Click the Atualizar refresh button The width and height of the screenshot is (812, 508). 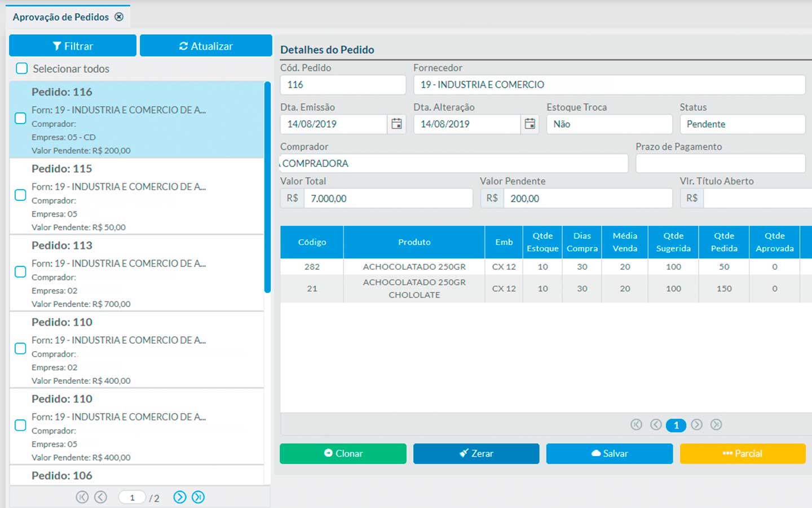pyautogui.click(x=206, y=46)
